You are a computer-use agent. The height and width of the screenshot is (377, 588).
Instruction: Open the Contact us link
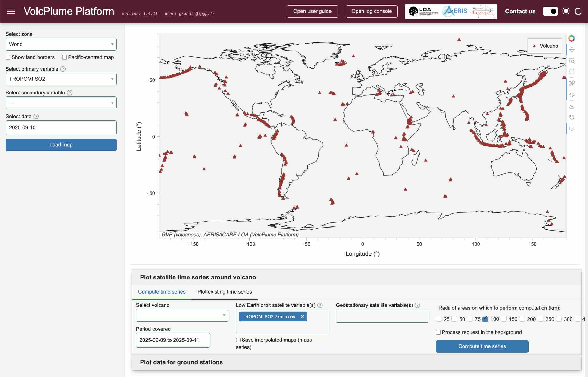pyautogui.click(x=520, y=11)
